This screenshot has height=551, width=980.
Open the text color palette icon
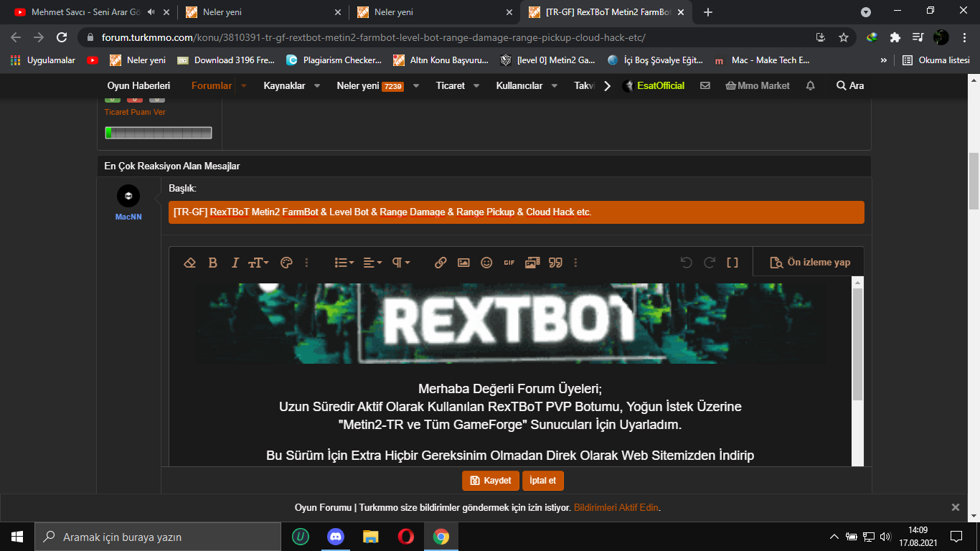tap(286, 263)
